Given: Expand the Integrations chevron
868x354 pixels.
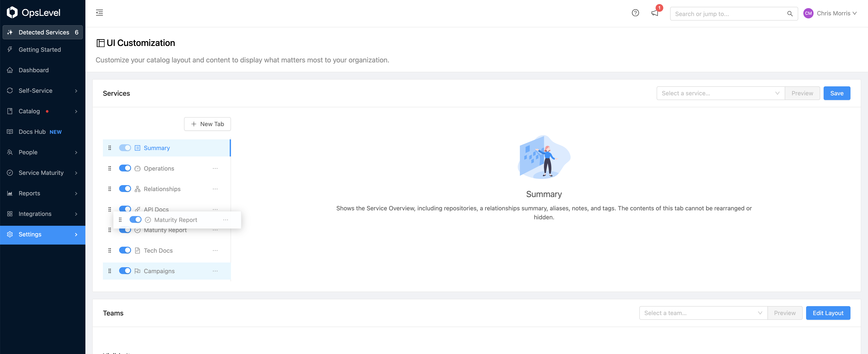Looking at the screenshot, I should (x=76, y=214).
